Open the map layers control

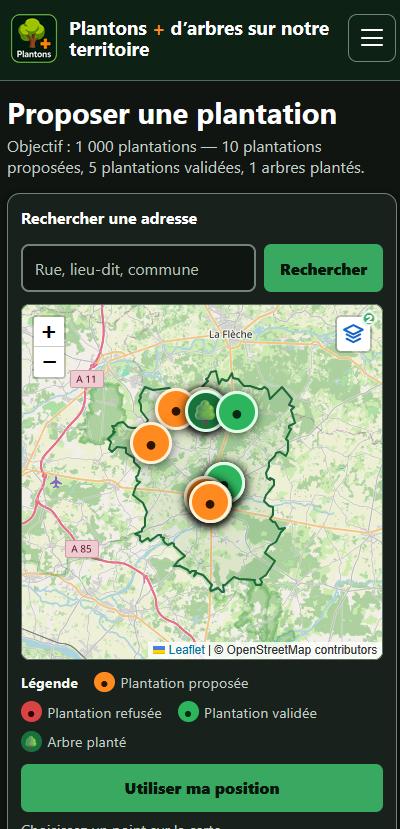coord(354,334)
